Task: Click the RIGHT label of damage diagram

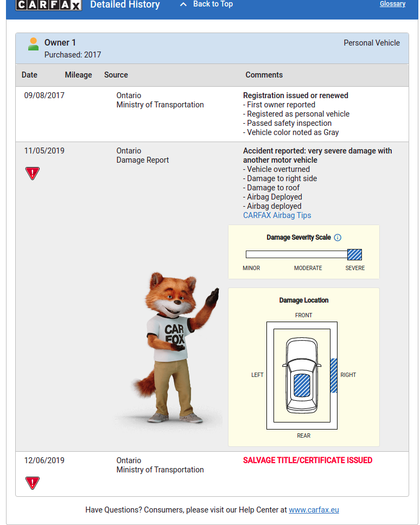Action: coord(348,375)
